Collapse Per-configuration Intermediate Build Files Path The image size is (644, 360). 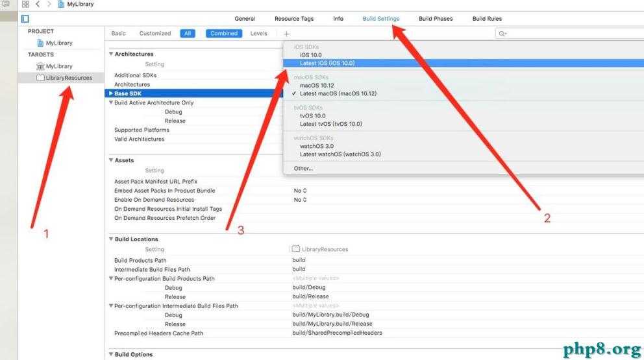[111, 306]
